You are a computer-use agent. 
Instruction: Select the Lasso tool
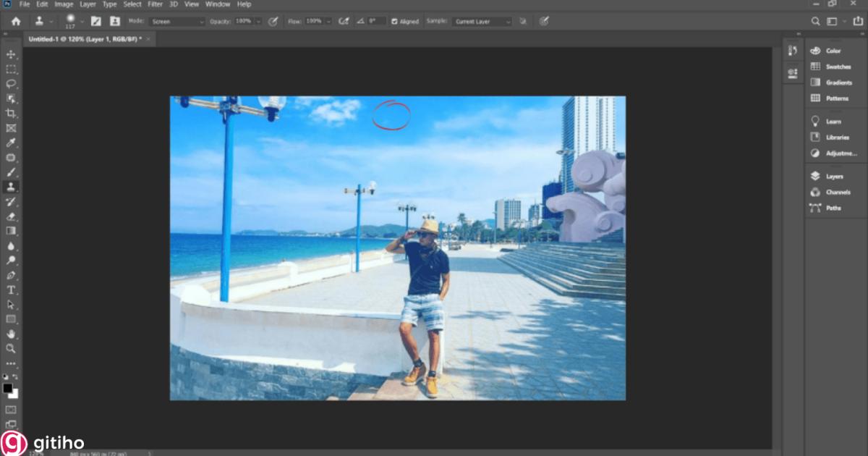(9, 83)
